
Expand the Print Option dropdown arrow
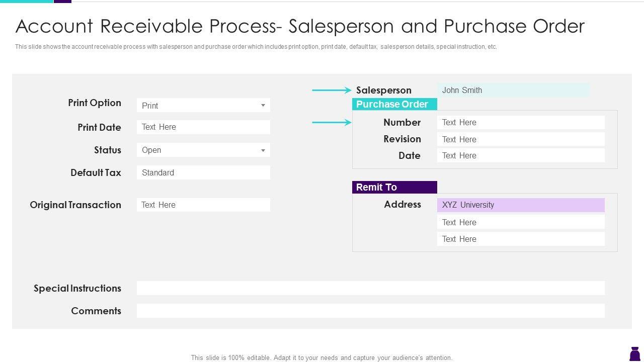tap(263, 105)
